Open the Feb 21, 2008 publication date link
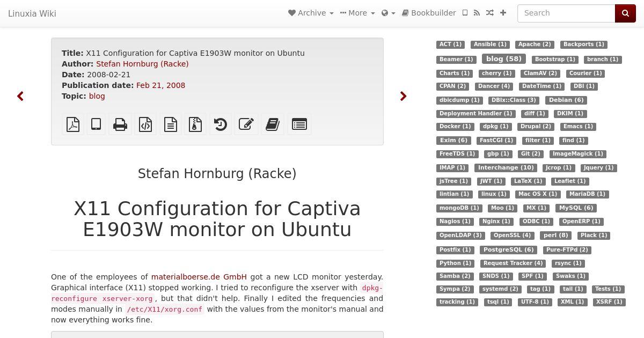644x338 pixels. pyautogui.click(x=160, y=85)
